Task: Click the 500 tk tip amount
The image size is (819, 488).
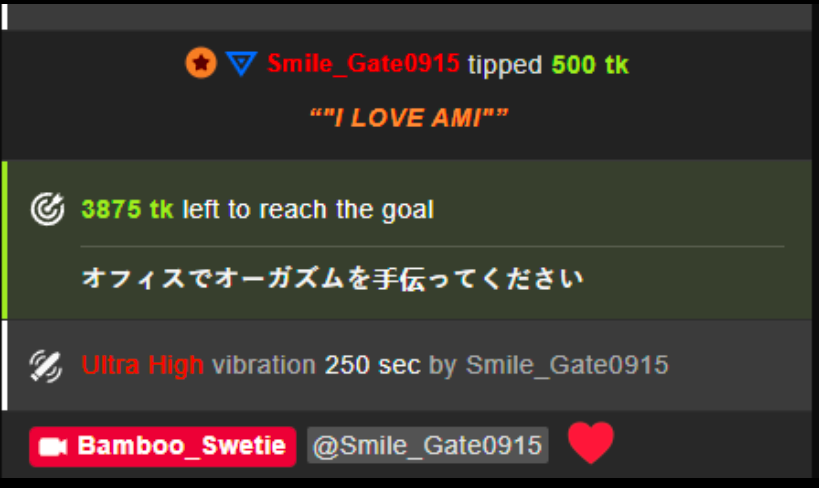Action: coord(590,65)
